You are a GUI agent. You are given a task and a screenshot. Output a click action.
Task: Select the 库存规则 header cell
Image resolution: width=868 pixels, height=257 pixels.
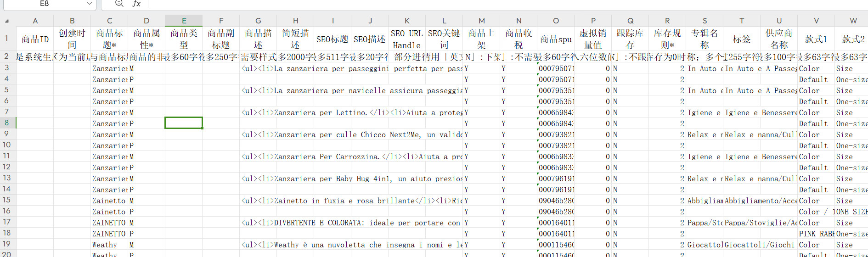667,39
